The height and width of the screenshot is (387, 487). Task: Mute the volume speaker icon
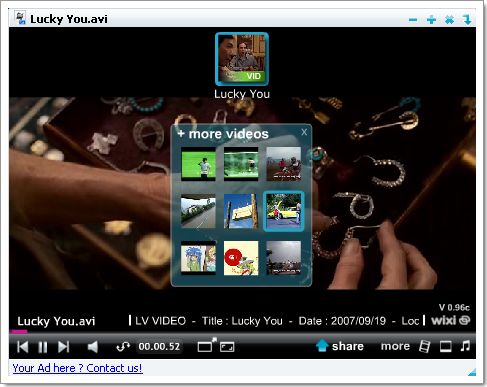coord(93,347)
